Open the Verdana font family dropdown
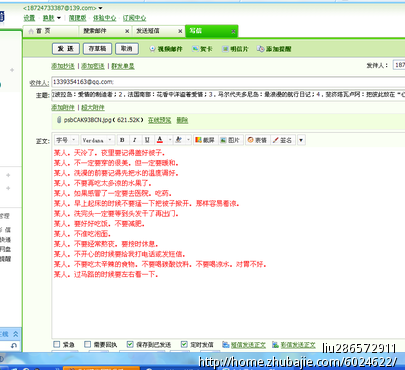This screenshot has width=405, height=370. click(97, 140)
